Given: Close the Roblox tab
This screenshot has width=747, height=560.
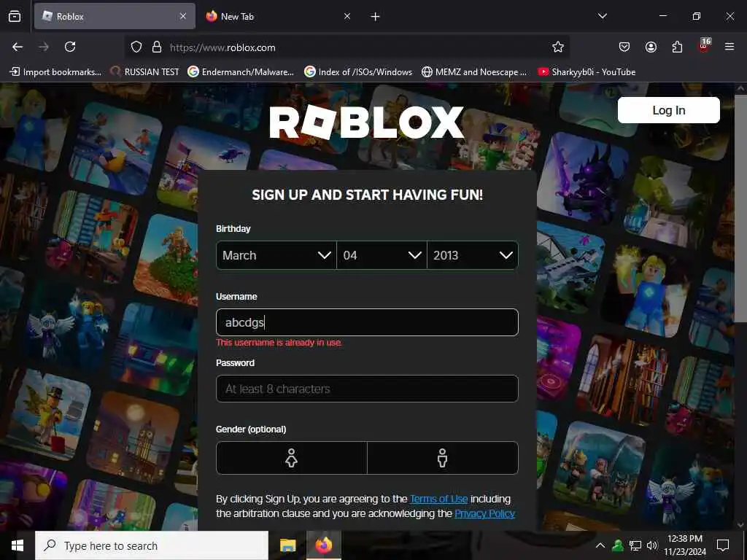Looking at the screenshot, I should point(183,16).
